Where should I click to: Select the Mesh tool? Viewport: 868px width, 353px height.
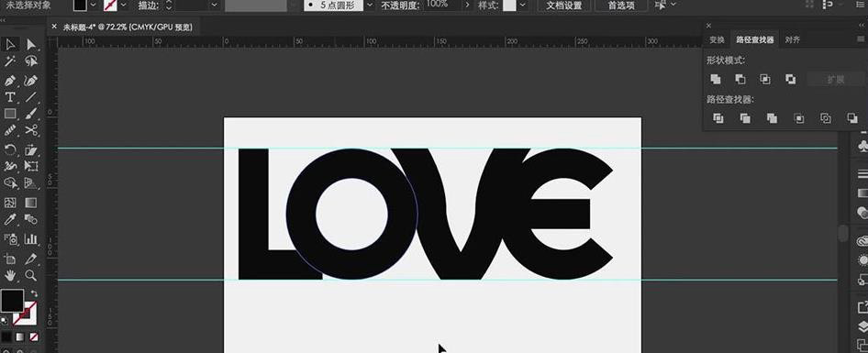10,203
